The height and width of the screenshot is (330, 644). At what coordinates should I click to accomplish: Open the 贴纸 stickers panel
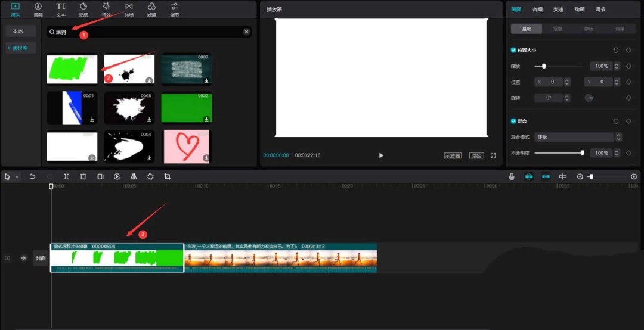(83, 9)
